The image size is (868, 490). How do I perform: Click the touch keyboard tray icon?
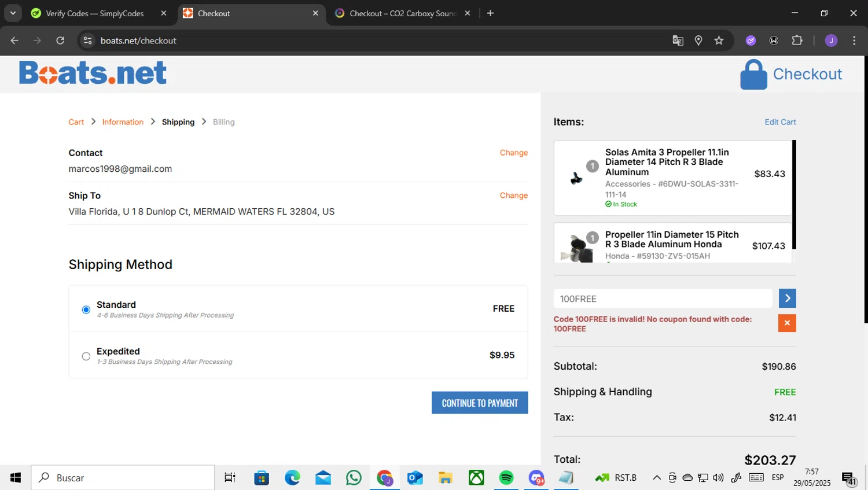(756, 478)
